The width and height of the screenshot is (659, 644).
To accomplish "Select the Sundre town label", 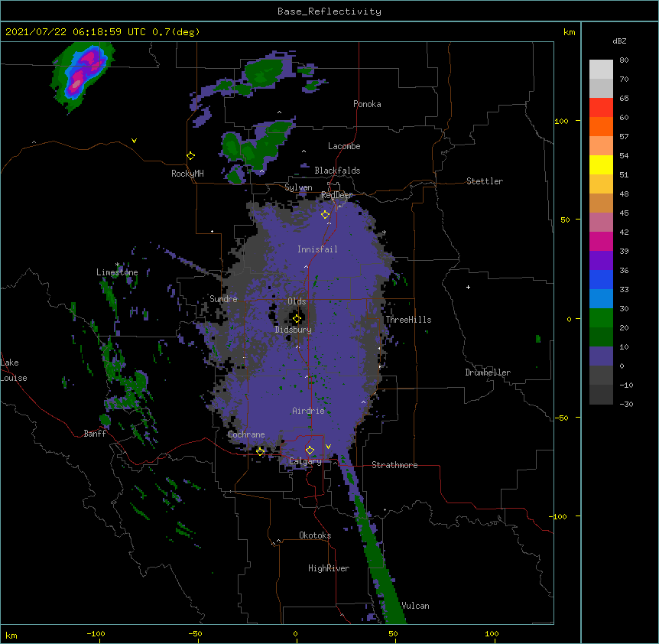I will (x=223, y=299).
